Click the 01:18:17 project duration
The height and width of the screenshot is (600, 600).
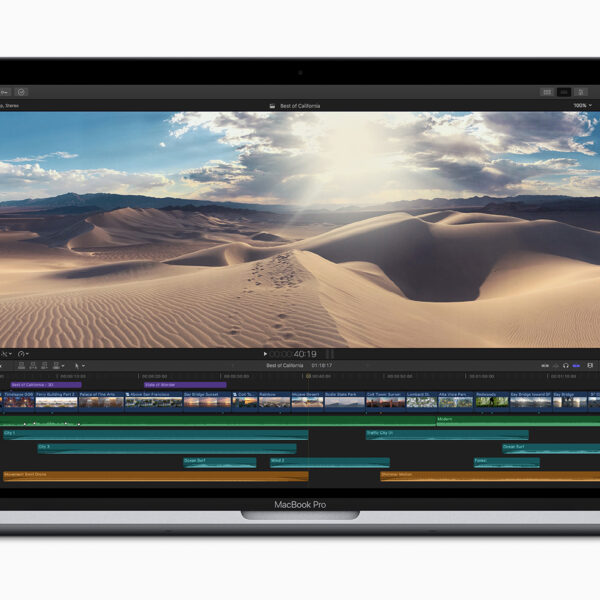coord(321,365)
